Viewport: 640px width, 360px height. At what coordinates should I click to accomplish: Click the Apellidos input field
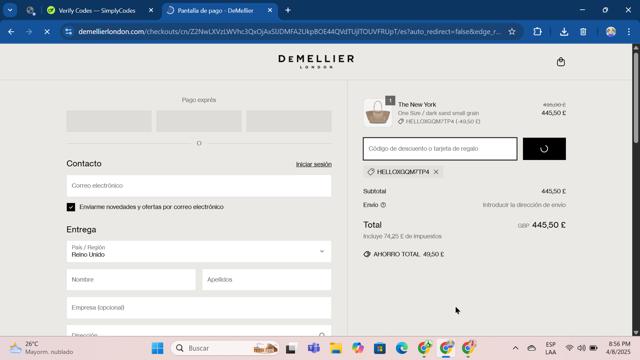267,280
